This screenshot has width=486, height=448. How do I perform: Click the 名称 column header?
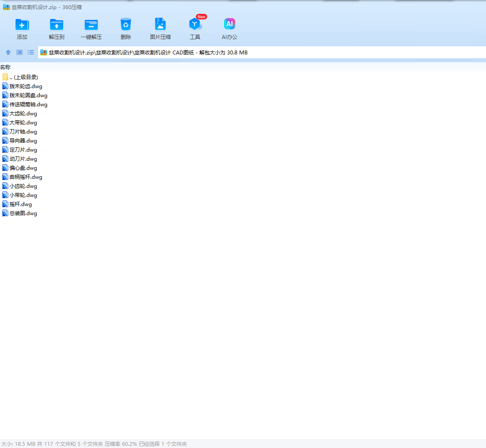pyautogui.click(x=5, y=67)
